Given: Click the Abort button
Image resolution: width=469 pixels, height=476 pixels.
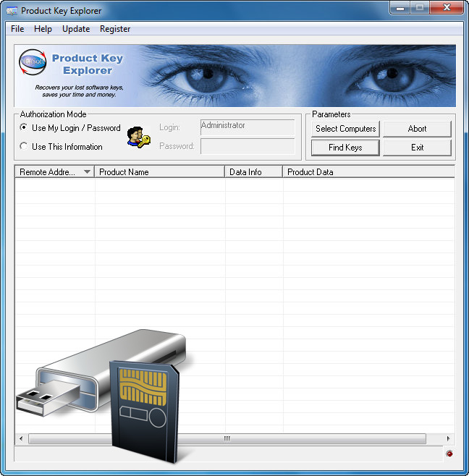Looking at the screenshot, I should pos(417,129).
